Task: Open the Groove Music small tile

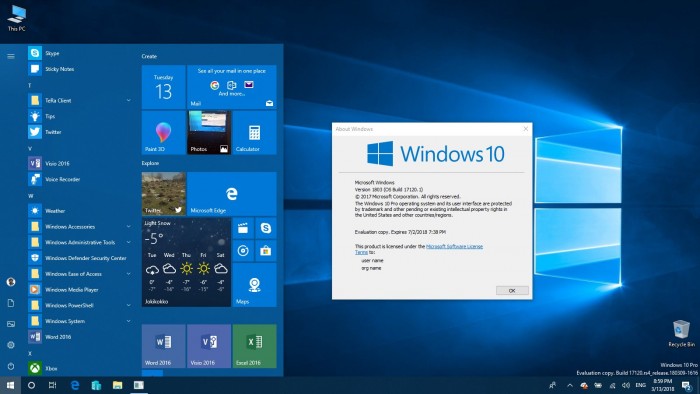Action: [243, 251]
